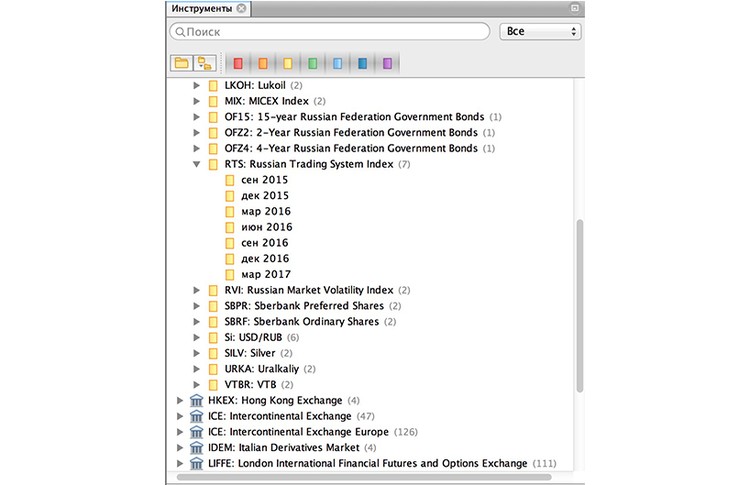Select the purple color label filter

click(x=387, y=63)
